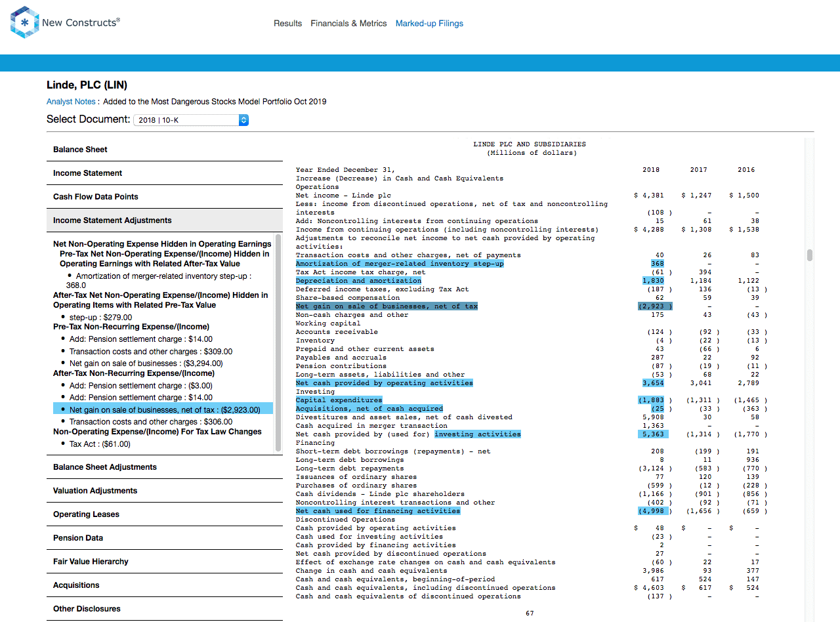Screen dimensions: 840x622
Task: Click Non-Operating Expense/(Income) For Tax Law Changes heading
Action: point(157,432)
